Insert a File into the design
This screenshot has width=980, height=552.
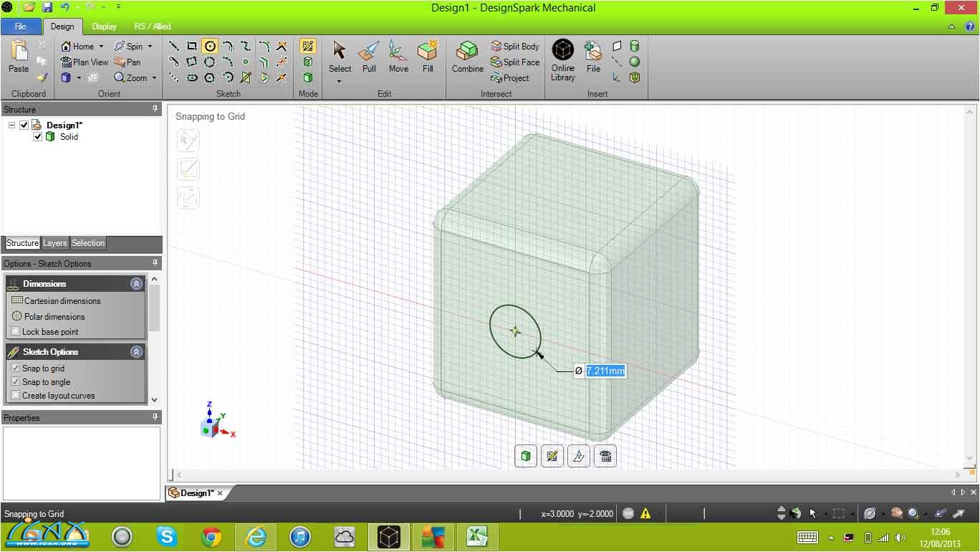(x=593, y=57)
